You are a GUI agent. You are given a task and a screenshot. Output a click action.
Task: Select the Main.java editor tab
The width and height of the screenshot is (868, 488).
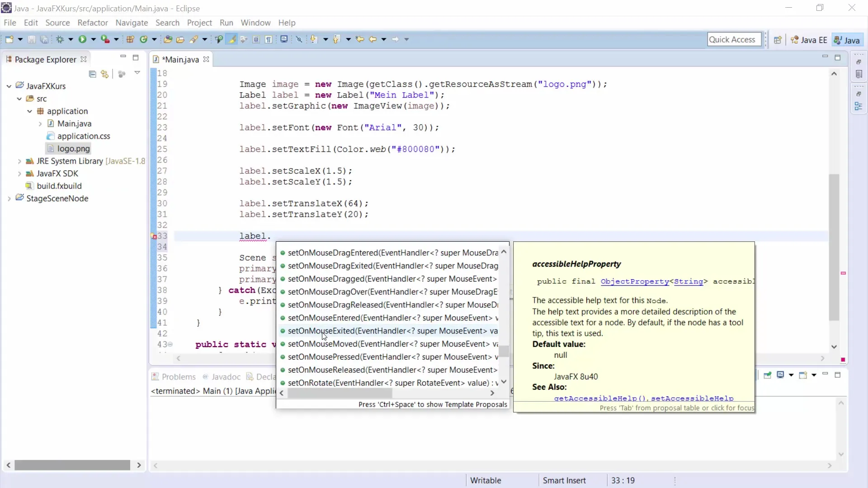[x=180, y=60]
